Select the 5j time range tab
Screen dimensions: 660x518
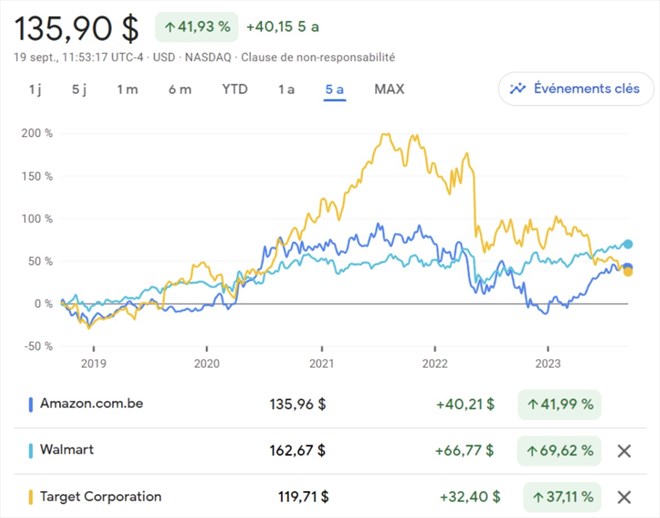click(79, 89)
